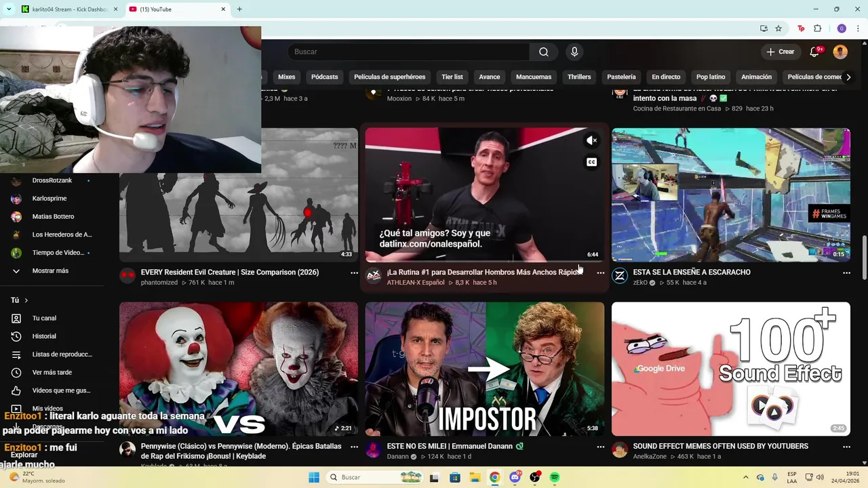
Task: Bookmark this page with the star icon
Action: (x=778, y=28)
